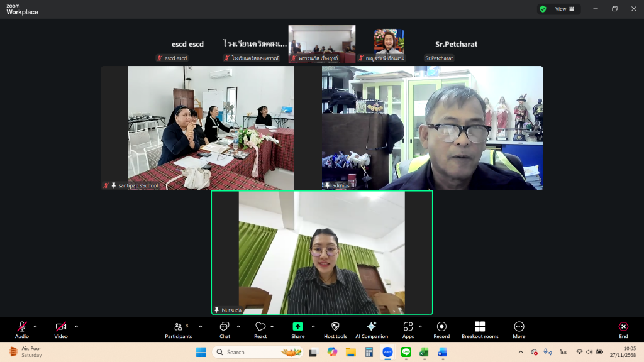Click the End meeting button

[623, 329]
